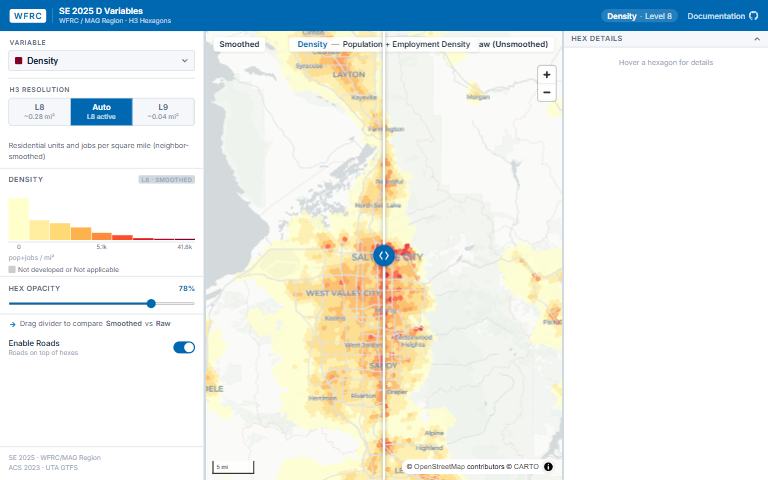This screenshot has width=768, height=480.
Task: Click the Raw (Unsmoothed) map label
Action: [513, 44]
